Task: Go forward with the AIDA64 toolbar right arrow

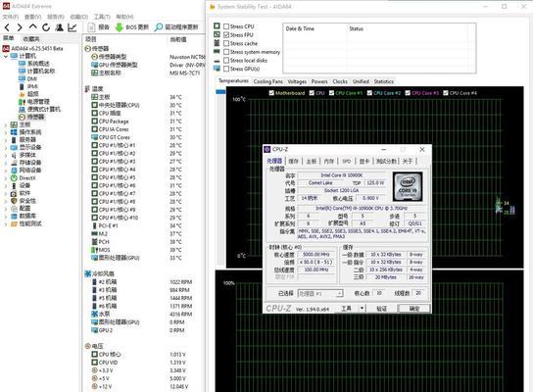Action: click(20, 27)
